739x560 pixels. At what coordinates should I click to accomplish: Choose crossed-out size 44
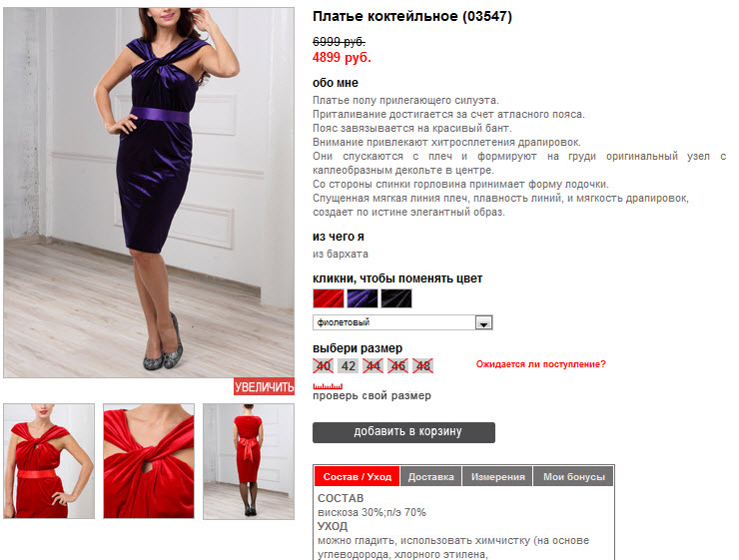point(373,366)
